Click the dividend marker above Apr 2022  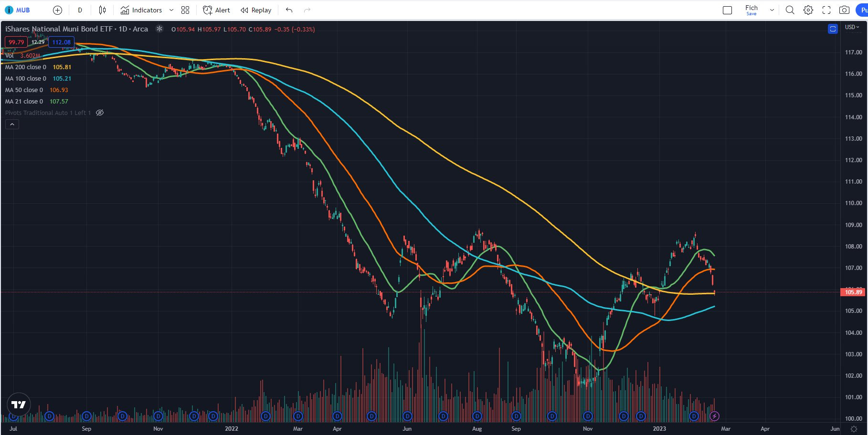pos(337,416)
